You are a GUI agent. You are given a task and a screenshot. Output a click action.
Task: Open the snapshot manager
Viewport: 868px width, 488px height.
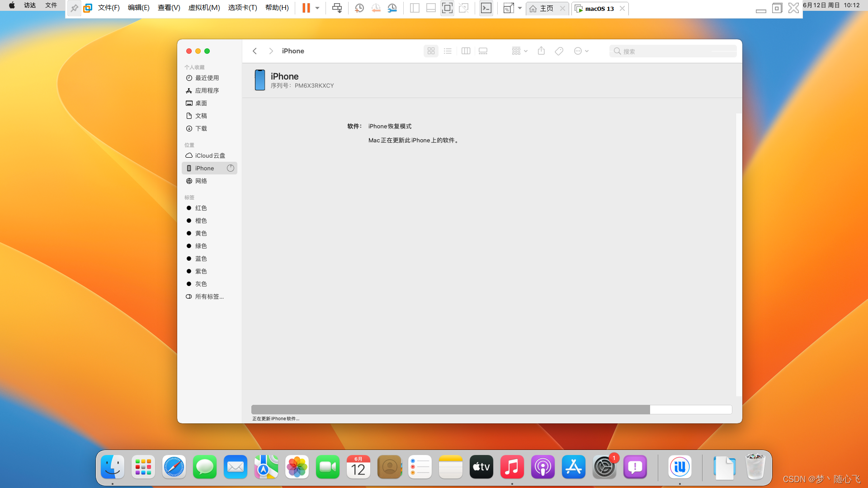coord(392,8)
